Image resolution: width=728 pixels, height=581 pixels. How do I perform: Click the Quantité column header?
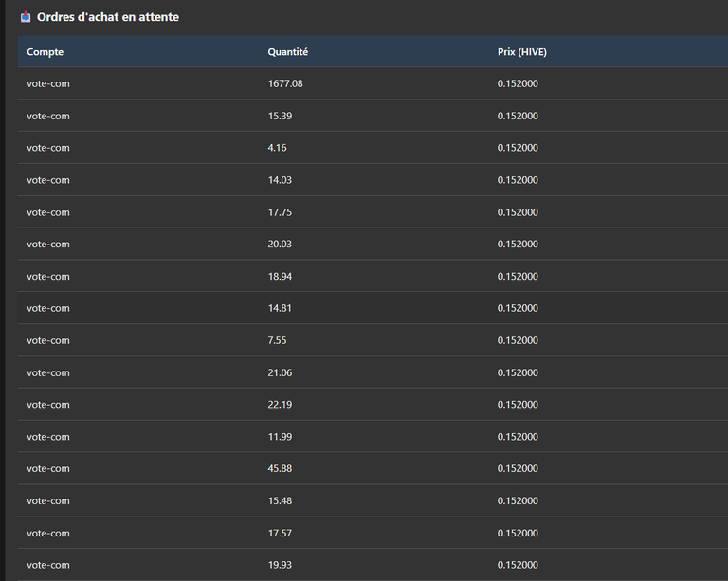[288, 52]
